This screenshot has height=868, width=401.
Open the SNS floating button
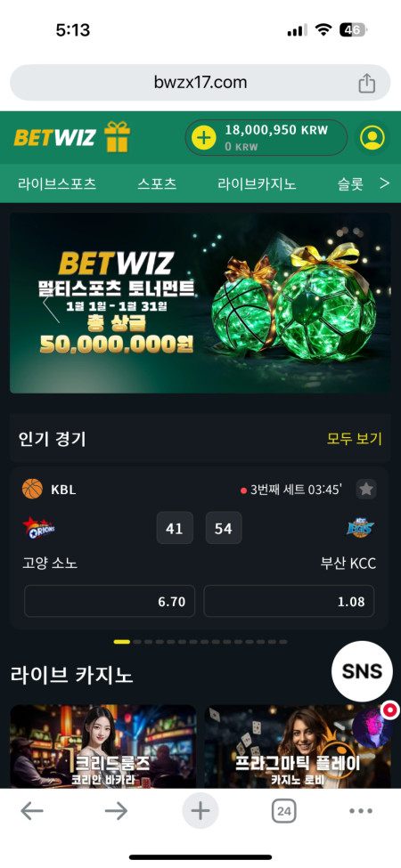(x=362, y=671)
